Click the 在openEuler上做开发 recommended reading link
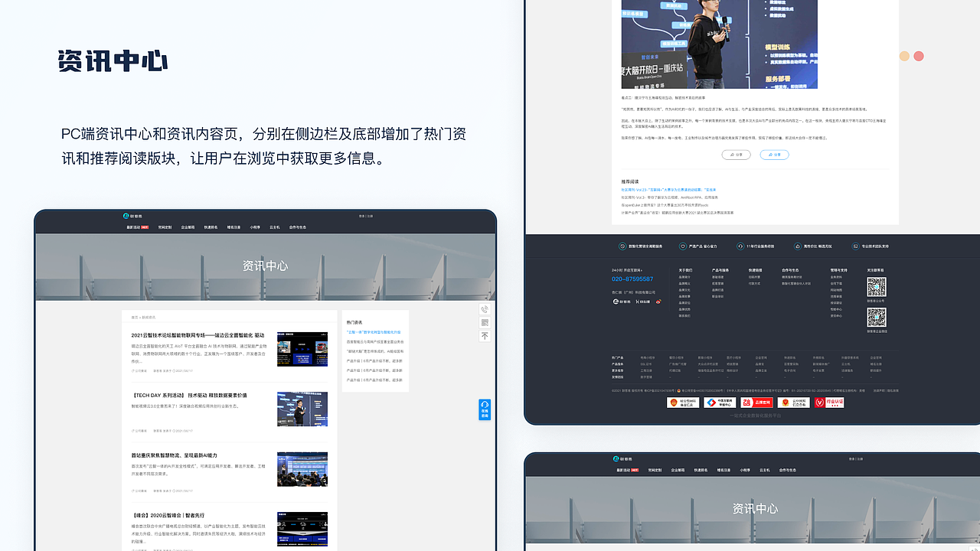Screen dimensions: 980x551 [x=665, y=205]
